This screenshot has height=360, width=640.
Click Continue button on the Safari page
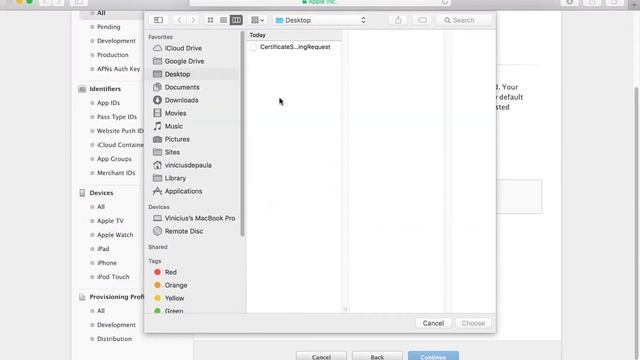(433, 356)
